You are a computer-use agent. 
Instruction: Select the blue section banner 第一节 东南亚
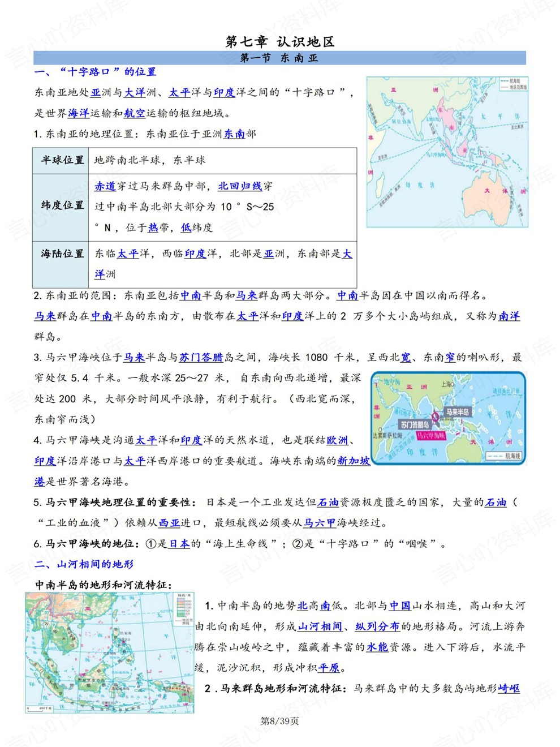279,58
